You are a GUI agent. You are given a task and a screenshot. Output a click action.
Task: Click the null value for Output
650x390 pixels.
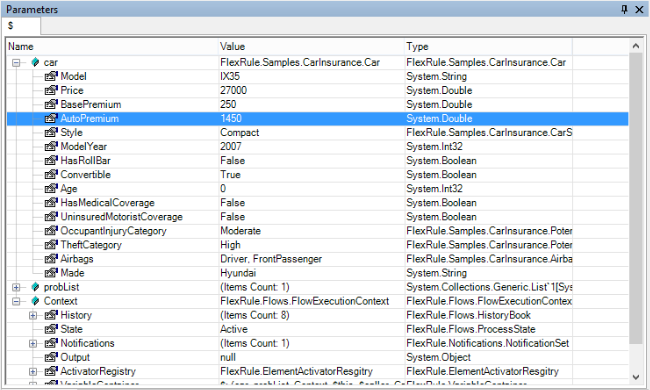point(228,358)
